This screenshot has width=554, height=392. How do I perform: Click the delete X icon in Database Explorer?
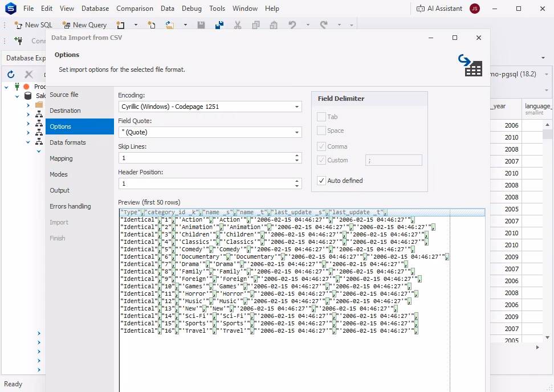(x=28, y=74)
